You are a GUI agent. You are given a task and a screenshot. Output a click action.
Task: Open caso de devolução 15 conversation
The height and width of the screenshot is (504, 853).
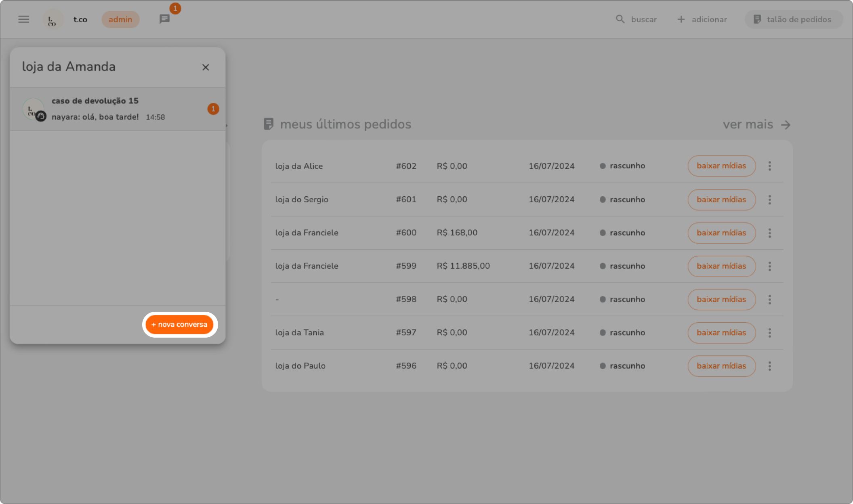117,109
